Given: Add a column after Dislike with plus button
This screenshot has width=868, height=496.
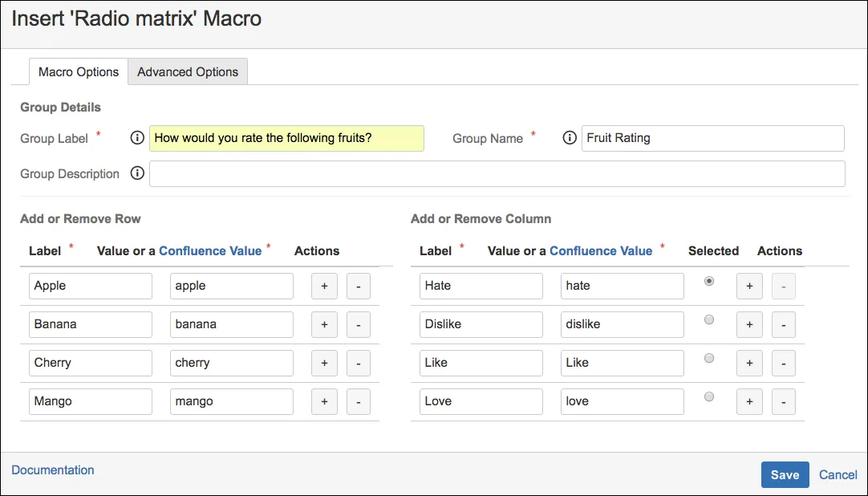Looking at the screenshot, I should tap(749, 324).
